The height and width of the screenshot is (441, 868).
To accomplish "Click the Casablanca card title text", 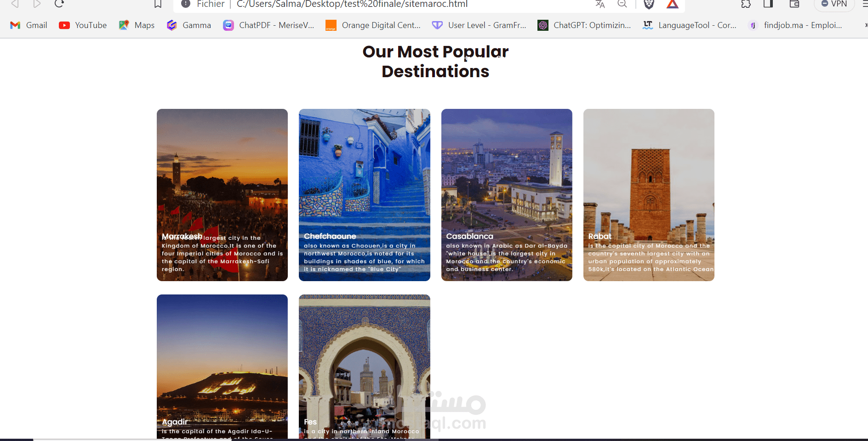I will (x=469, y=236).
